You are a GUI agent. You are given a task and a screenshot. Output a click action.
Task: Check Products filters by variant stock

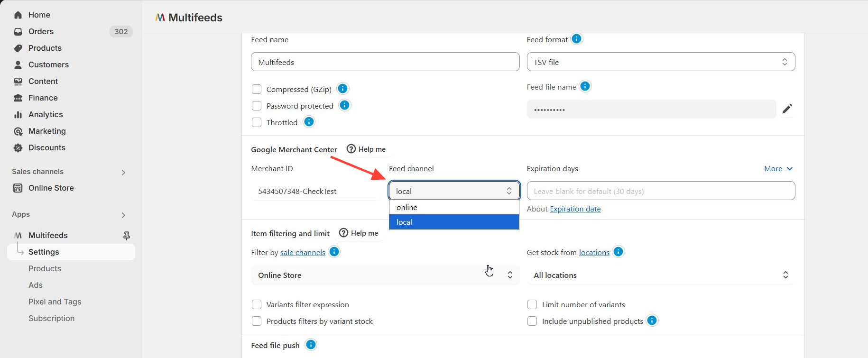pyautogui.click(x=257, y=321)
